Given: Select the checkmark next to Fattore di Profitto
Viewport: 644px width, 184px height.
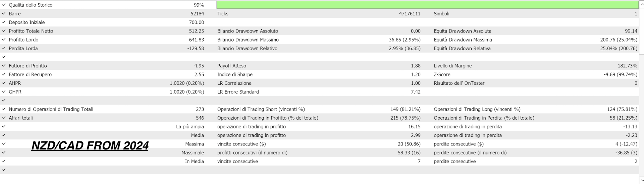Looking at the screenshot, I should click(4, 66).
